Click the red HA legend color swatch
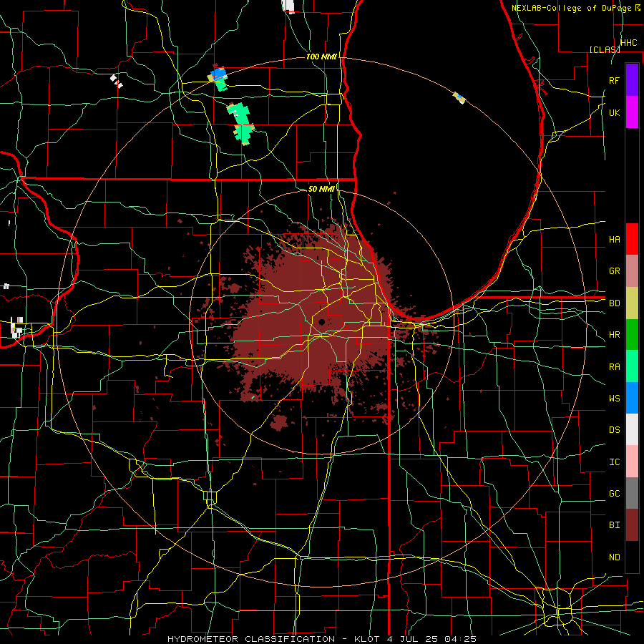The image size is (644, 644). (x=632, y=239)
